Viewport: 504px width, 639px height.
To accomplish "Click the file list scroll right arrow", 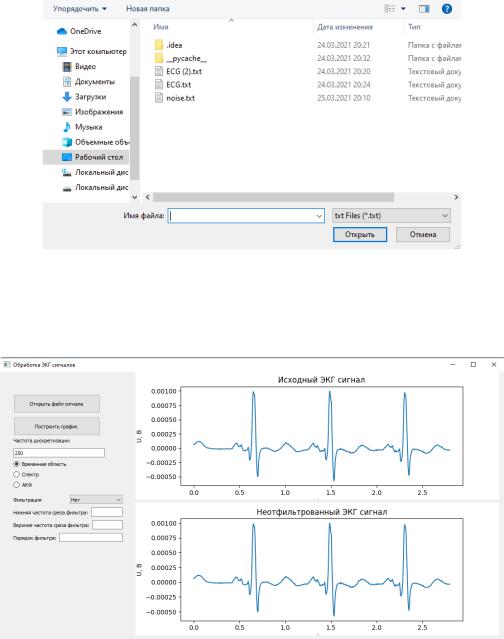I will [456, 197].
